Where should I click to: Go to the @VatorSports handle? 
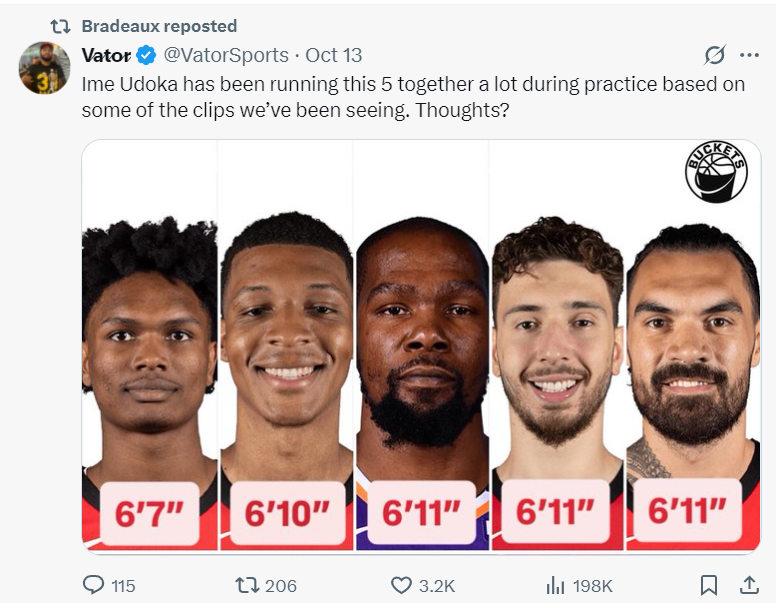tap(225, 55)
